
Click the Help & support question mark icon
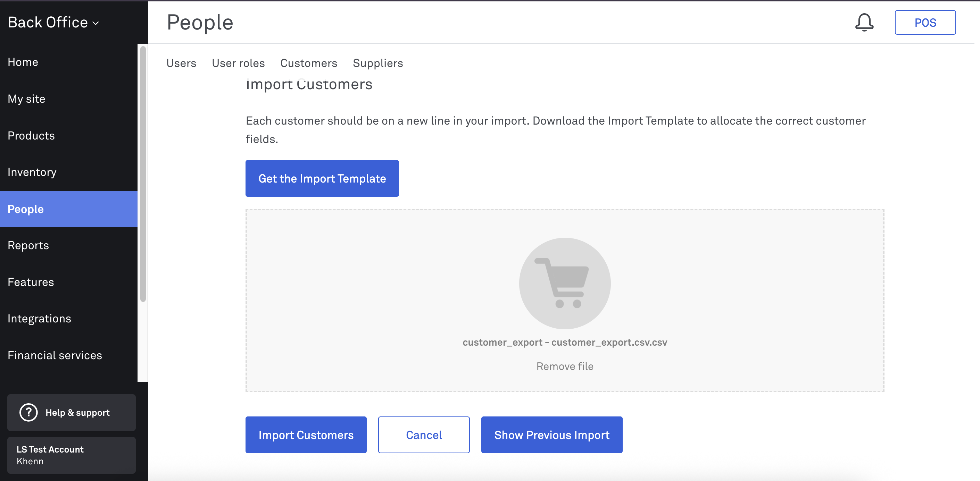(28, 412)
